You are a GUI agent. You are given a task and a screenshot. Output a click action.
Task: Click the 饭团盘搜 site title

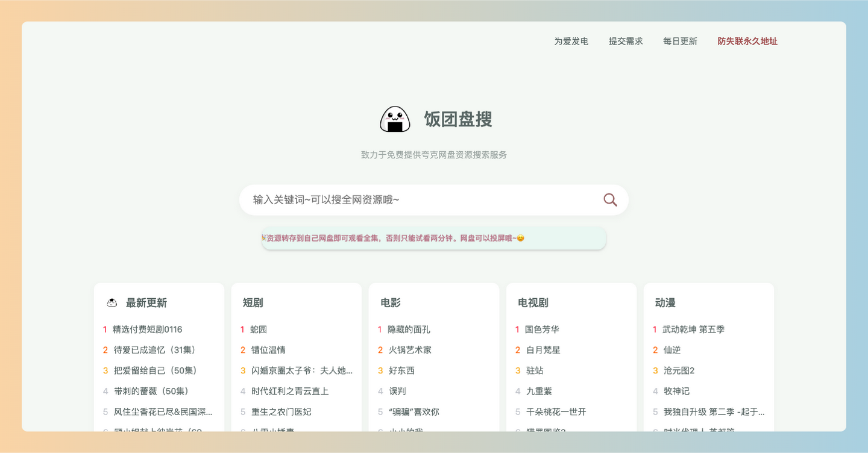click(458, 119)
